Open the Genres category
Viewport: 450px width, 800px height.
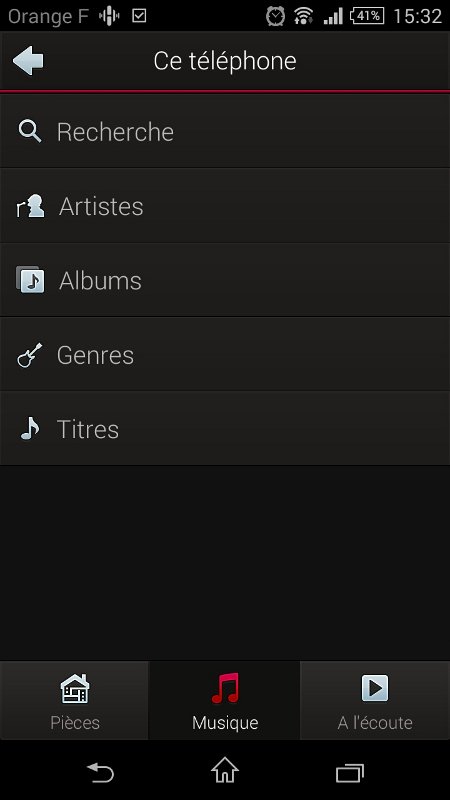(225, 355)
